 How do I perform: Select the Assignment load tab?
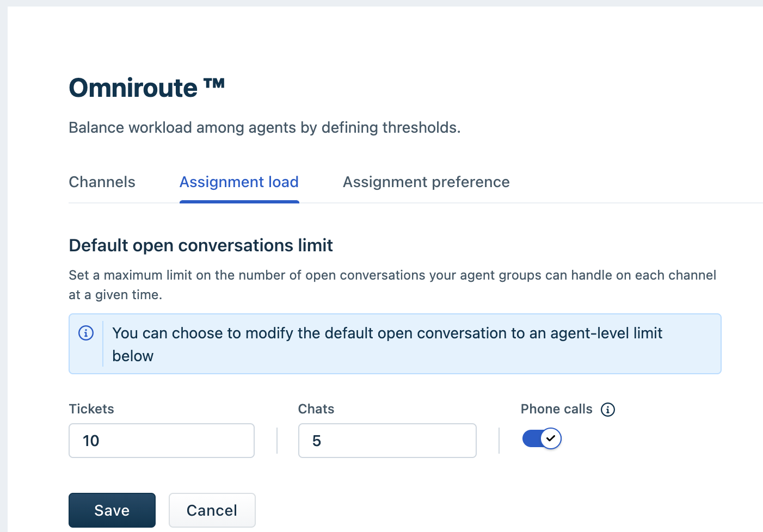tap(239, 182)
